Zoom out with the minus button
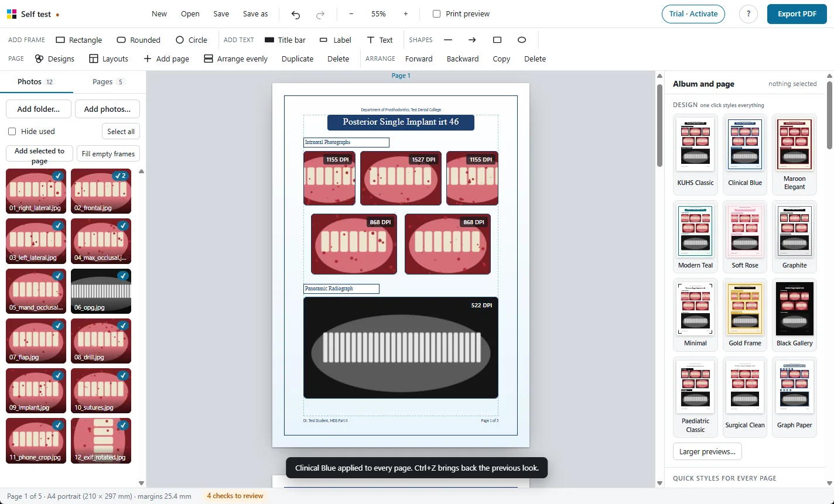This screenshot has width=834, height=504. pos(351,14)
